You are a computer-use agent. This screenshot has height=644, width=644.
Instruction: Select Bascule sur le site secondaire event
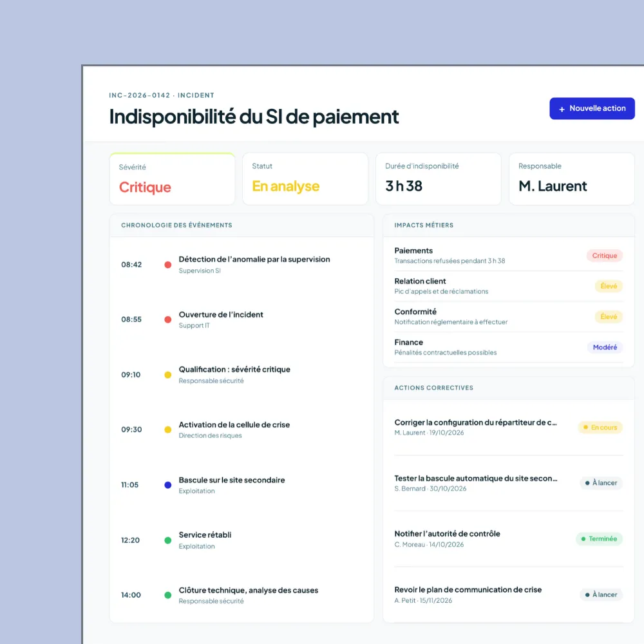click(241, 485)
